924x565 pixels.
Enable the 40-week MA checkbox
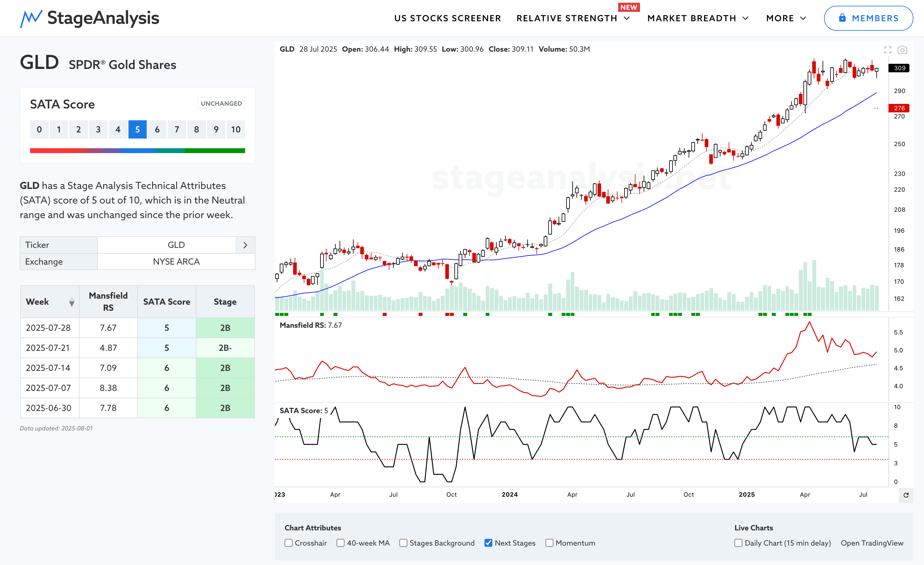point(341,543)
